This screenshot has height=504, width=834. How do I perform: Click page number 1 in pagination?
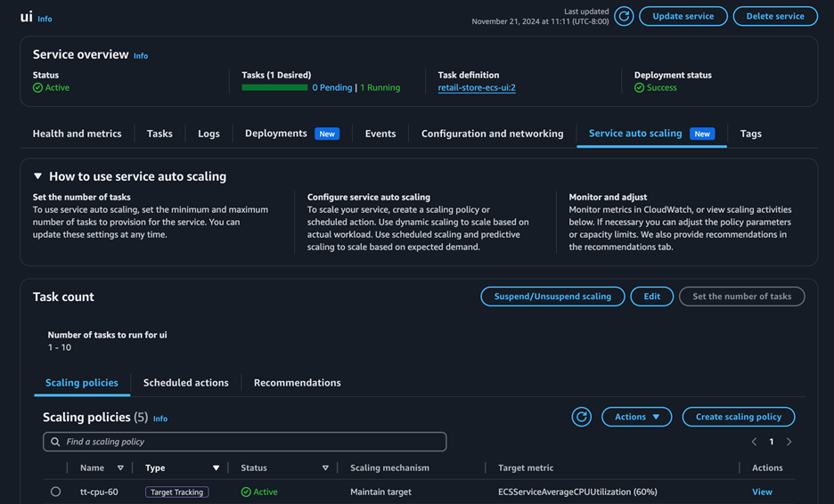coord(772,442)
